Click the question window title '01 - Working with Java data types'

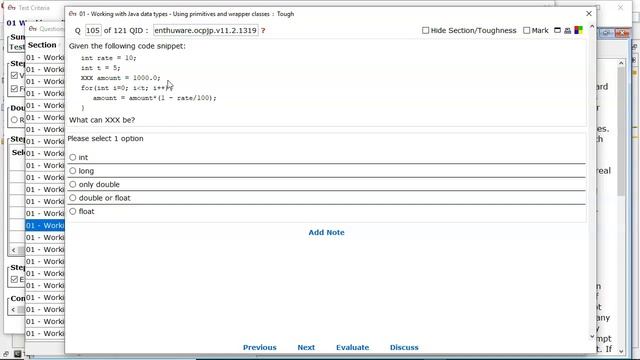[x=124, y=14]
